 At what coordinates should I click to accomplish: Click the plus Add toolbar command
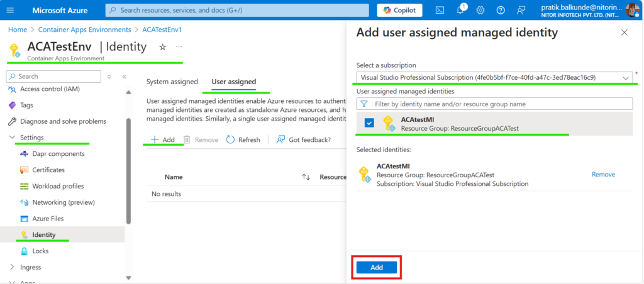tap(163, 139)
